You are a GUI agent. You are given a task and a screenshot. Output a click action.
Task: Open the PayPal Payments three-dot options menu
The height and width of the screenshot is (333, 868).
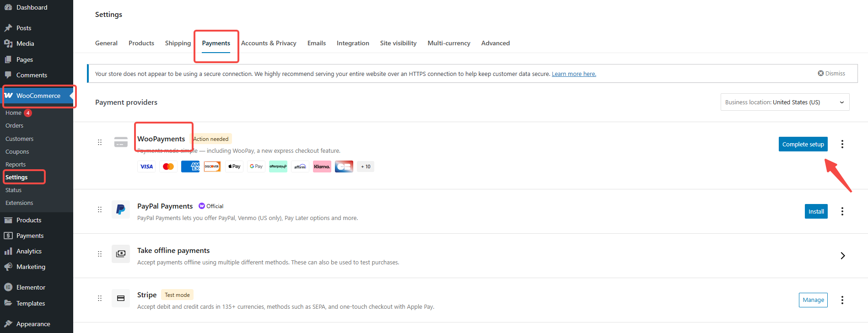pos(842,211)
